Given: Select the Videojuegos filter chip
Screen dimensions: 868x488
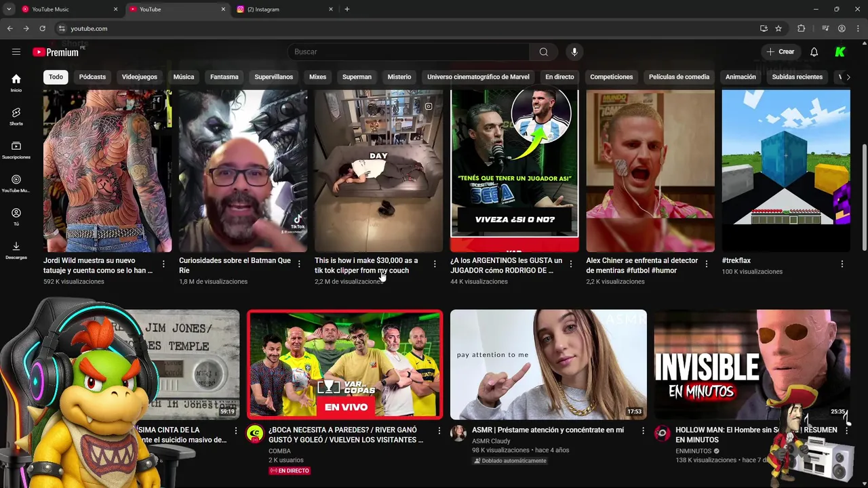Looking at the screenshot, I should tap(140, 77).
